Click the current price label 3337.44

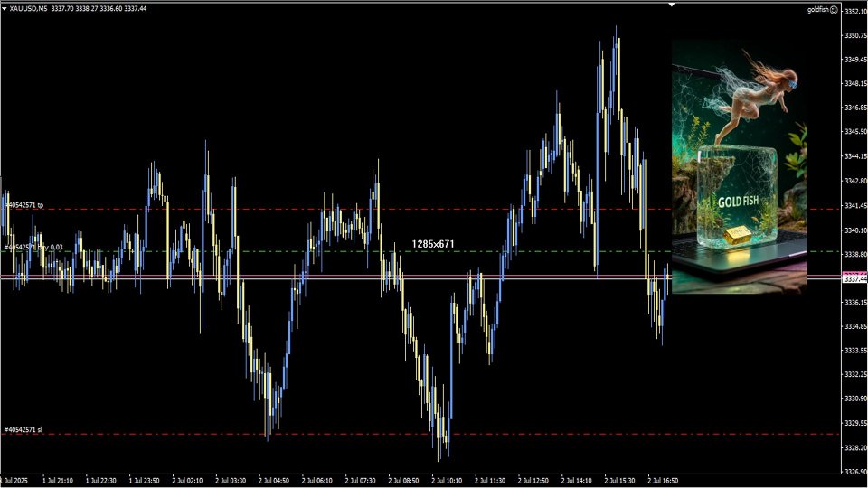click(x=854, y=279)
